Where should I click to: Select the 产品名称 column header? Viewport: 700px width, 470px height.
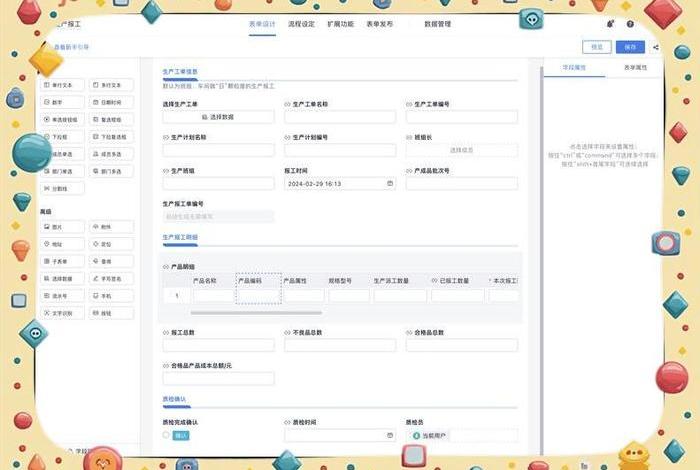pyautogui.click(x=205, y=281)
